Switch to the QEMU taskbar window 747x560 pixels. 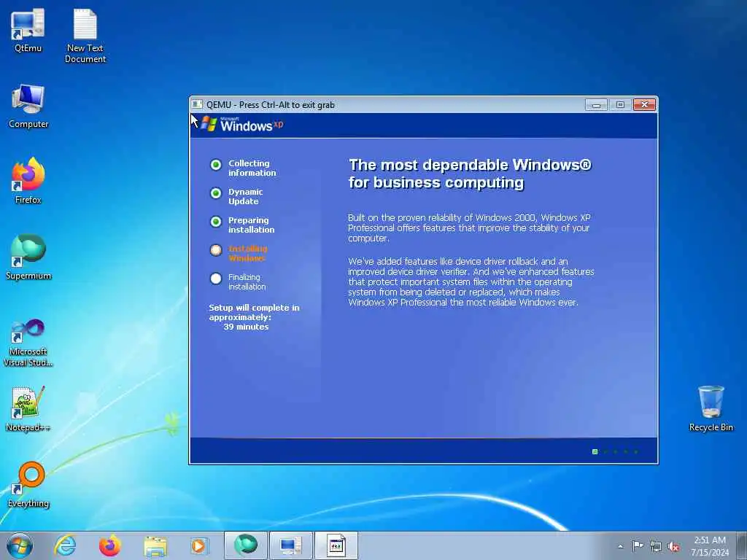tap(336, 545)
